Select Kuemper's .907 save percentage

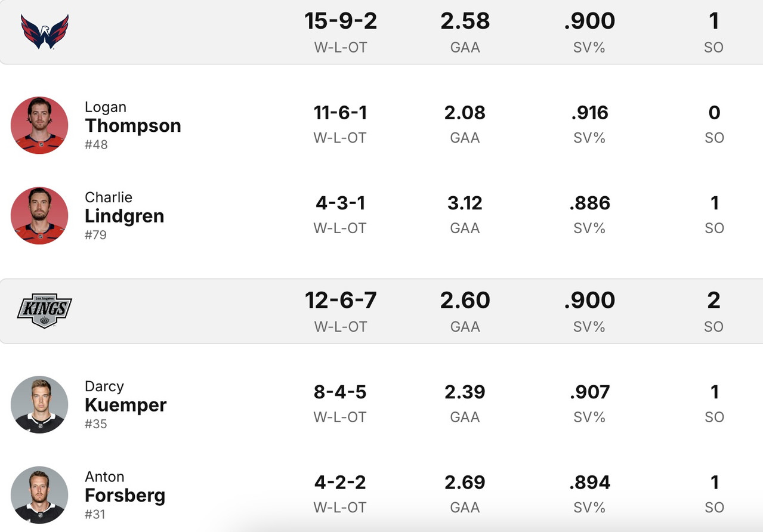click(589, 392)
